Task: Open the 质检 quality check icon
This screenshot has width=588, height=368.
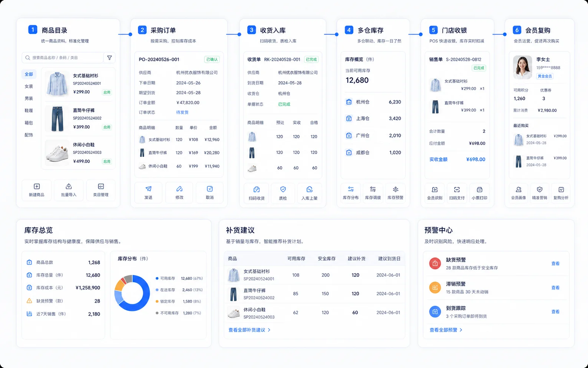Action: tap(283, 190)
